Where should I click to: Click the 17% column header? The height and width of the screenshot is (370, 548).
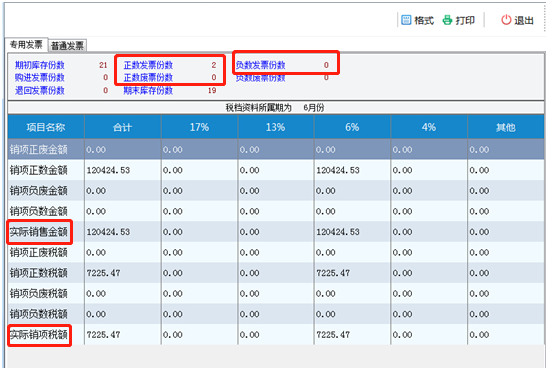coord(199,127)
